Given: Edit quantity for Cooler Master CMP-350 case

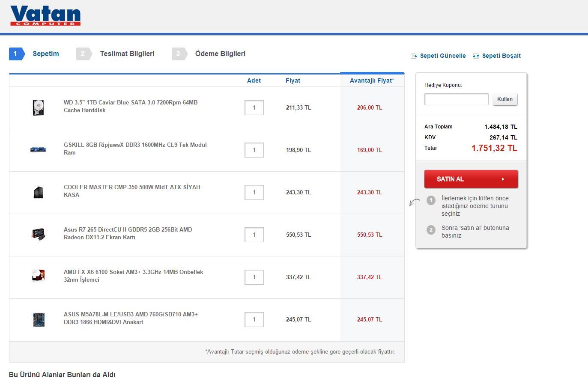Looking at the screenshot, I should coord(254,192).
